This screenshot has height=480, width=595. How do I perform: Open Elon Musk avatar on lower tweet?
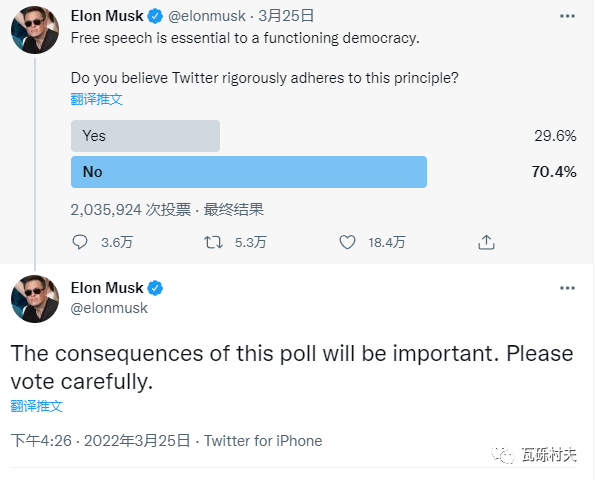(35, 299)
